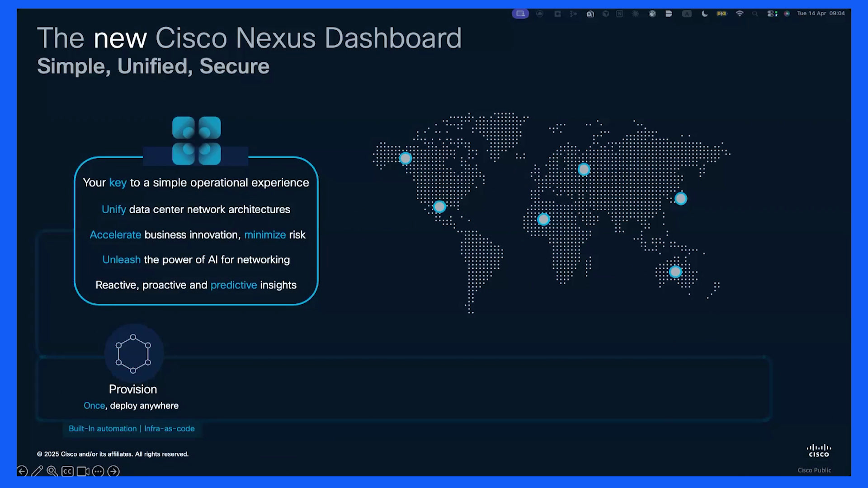The width and height of the screenshot is (868, 488).
Task: Click 'Once, deploy anywhere' text
Action: point(131,406)
